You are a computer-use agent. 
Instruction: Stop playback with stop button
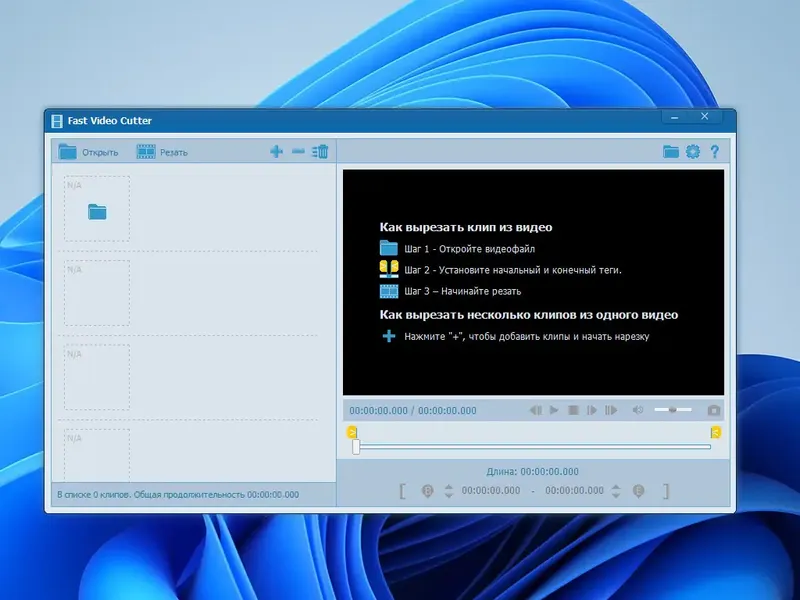pos(573,410)
